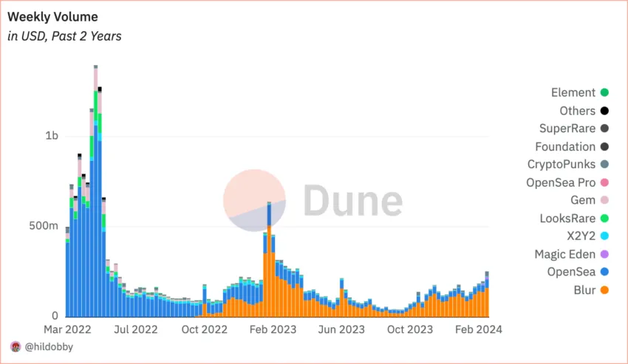Toggle the Others legend entry
The height and width of the screenshot is (364, 628).
point(584,111)
